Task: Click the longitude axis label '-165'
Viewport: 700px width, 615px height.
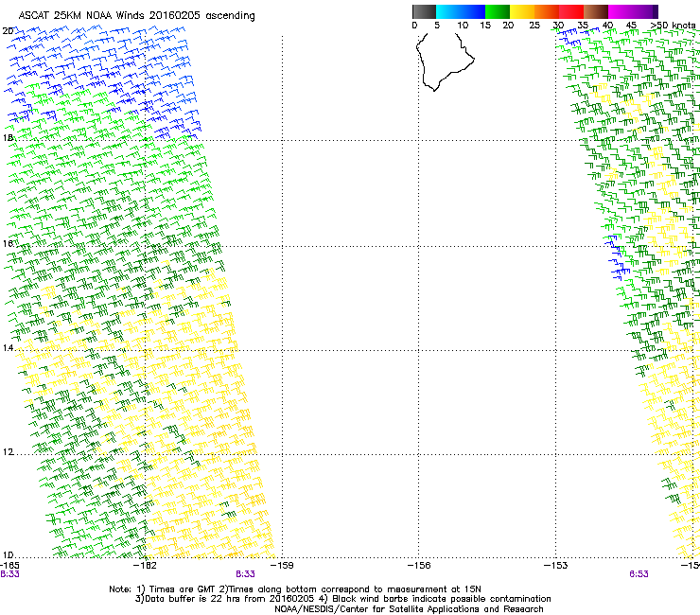Action: 9,566
